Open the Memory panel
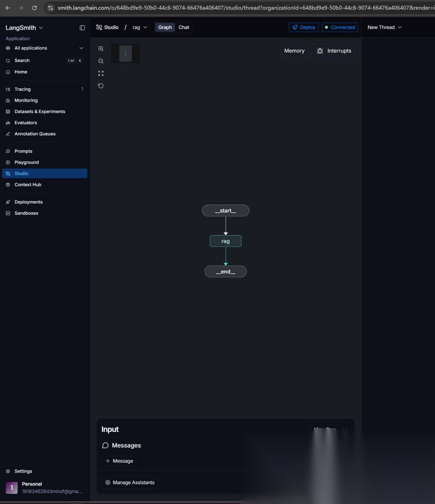Viewport: 435px width, 504px height. (294, 51)
